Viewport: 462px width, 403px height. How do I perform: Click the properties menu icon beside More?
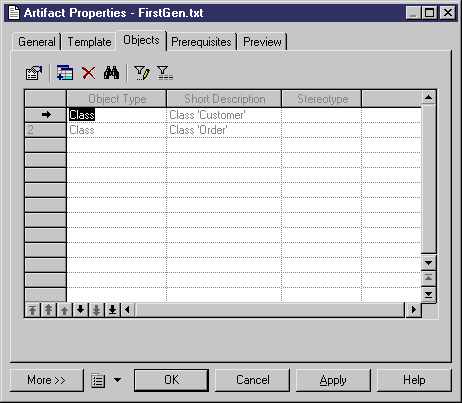(98, 380)
